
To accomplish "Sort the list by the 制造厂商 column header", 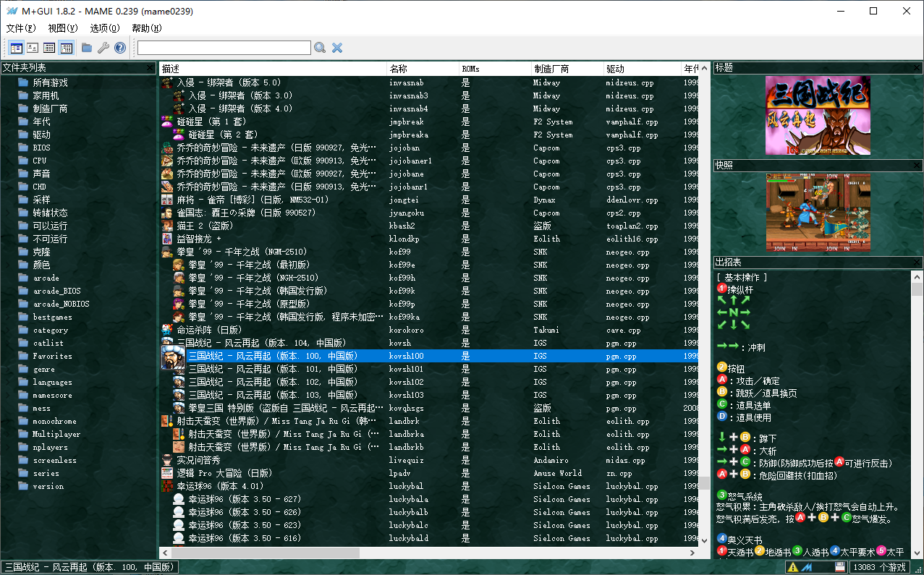I will [x=551, y=69].
